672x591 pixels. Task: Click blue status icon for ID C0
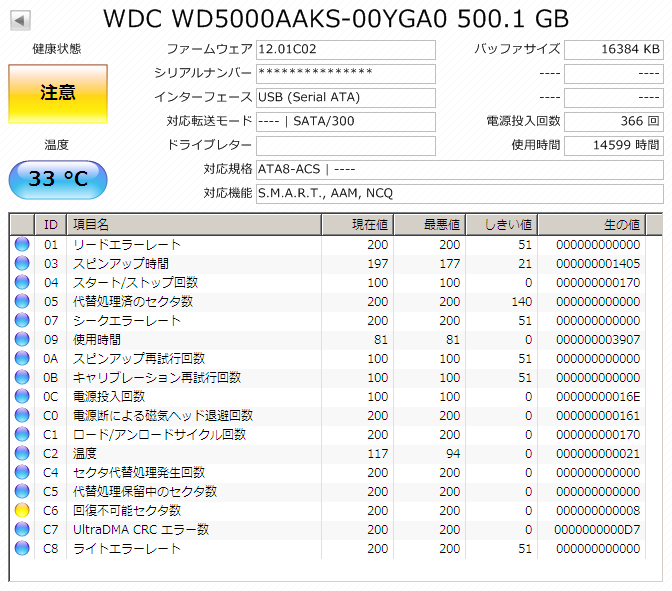22,415
